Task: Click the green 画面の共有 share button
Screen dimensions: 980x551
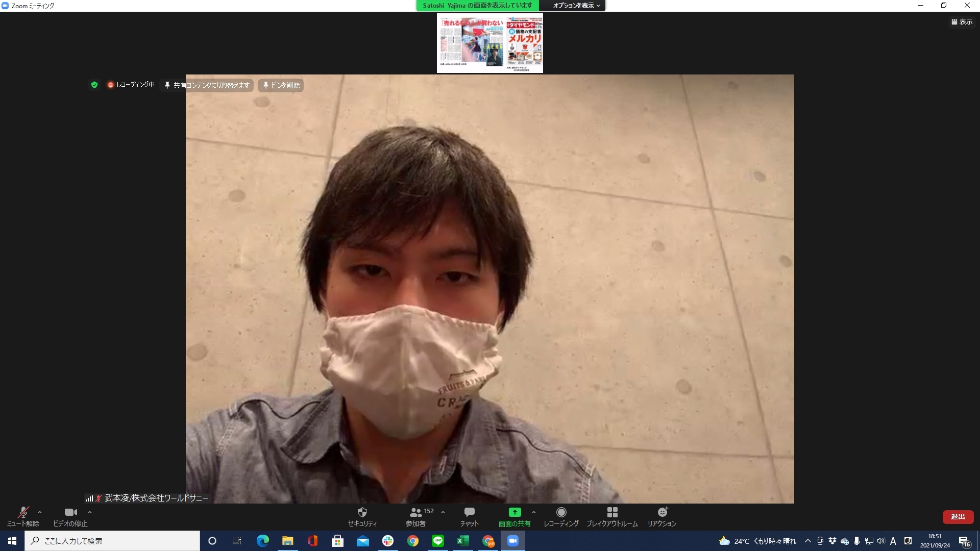Action: click(x=514, y=516)
